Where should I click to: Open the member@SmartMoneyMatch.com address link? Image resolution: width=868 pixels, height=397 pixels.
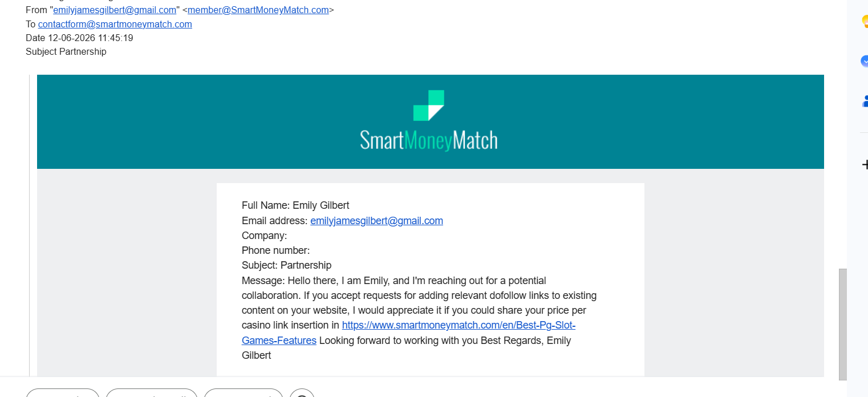(258, 10)
